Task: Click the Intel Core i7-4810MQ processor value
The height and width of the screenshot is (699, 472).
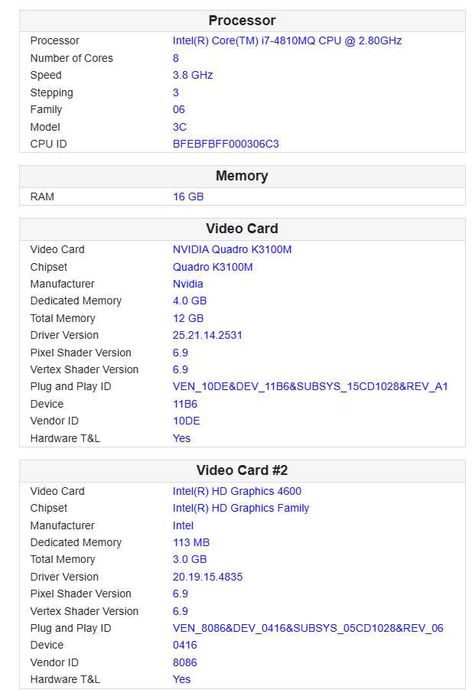Action: pyautogui.click(x=287, y=41)
